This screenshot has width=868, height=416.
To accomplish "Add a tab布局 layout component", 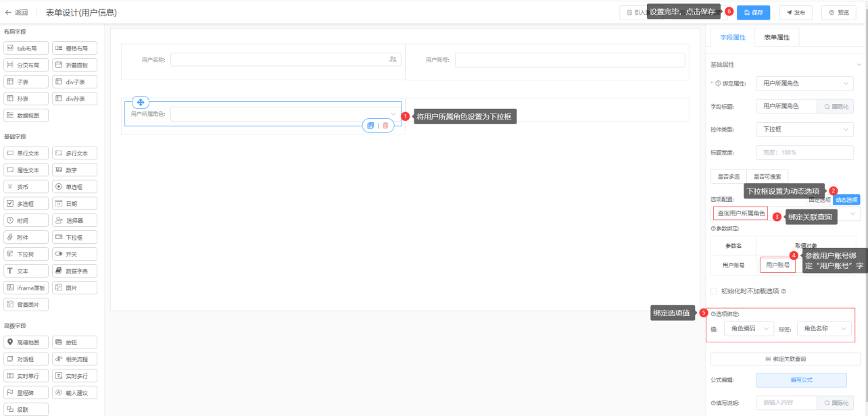I will (26, 48).
